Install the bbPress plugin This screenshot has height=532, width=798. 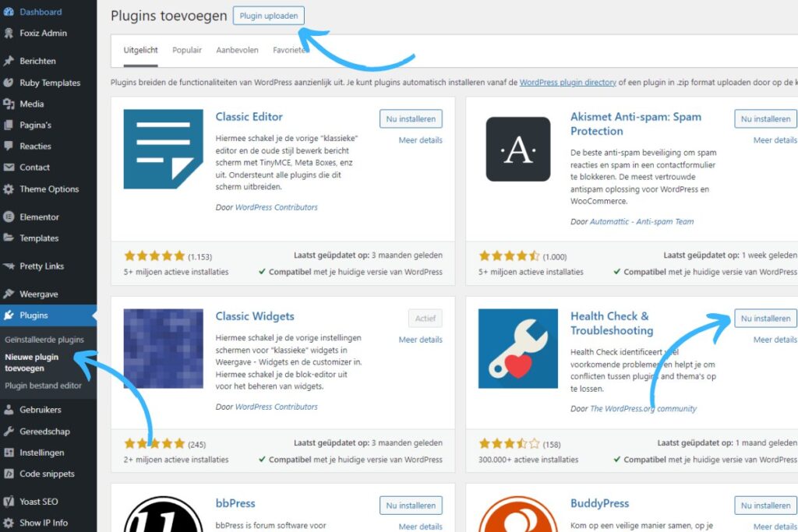[x=411, y=506]
